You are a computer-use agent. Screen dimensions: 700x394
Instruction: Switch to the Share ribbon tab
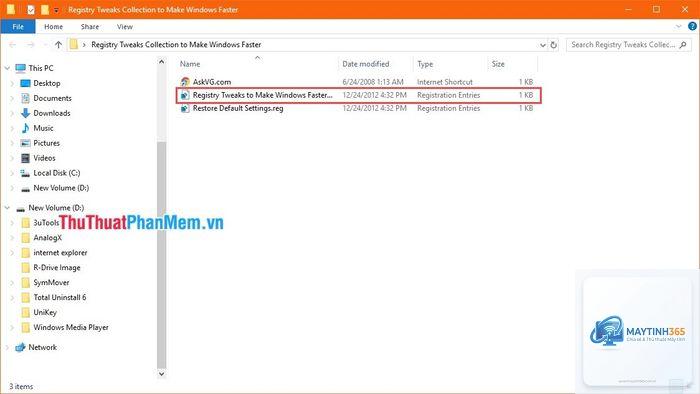tap(90, 26)
